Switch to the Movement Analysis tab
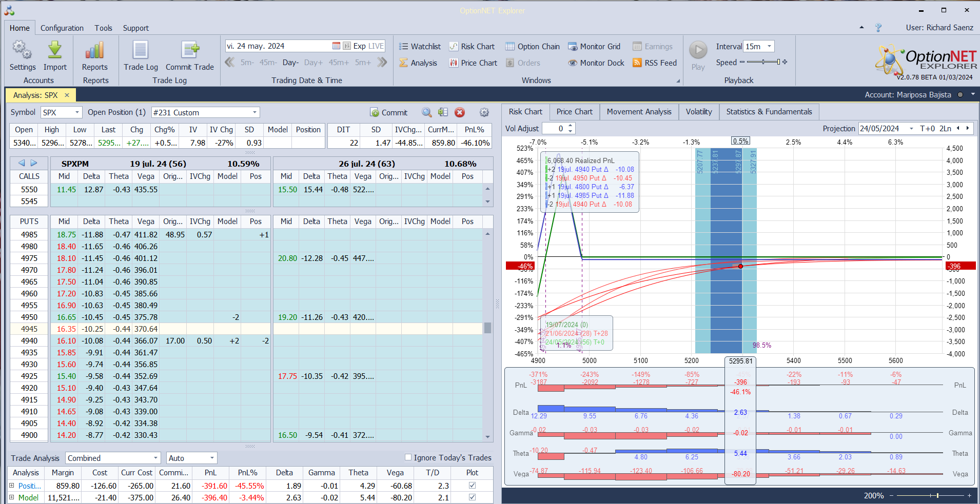The width and height of the screenshot is (980, 504). click(x=639, y=112)
